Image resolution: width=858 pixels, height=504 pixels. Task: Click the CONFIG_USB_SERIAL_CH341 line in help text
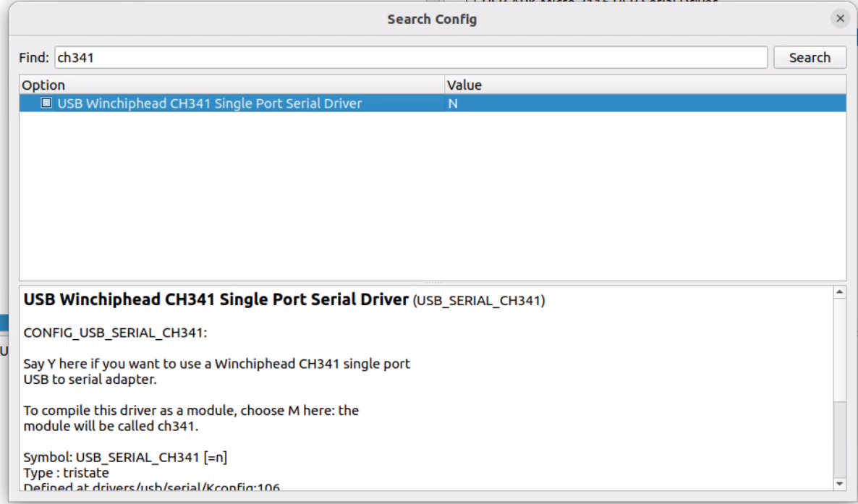115,333
